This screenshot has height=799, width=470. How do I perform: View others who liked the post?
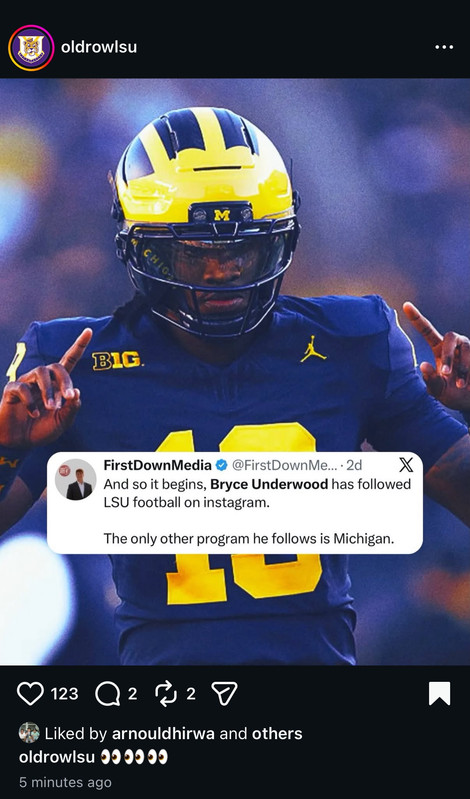click(x=277, y=733)
